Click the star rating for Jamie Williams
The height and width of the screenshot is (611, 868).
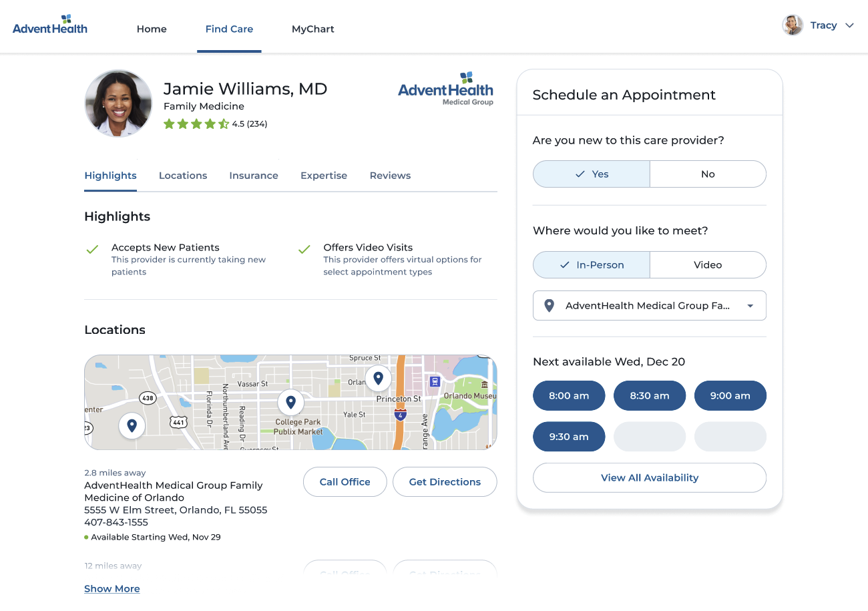[x=196, y=124]
